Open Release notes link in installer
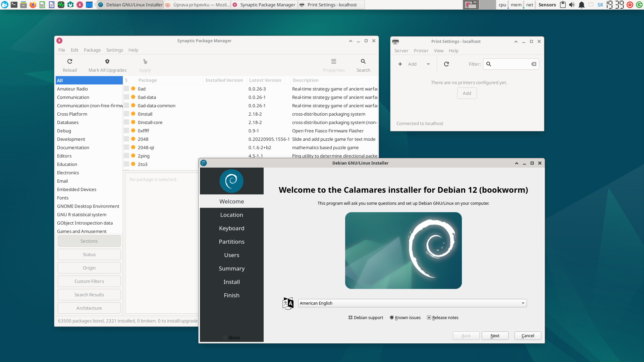Screen dimensions: 644x362 click(x=442, y=317)
